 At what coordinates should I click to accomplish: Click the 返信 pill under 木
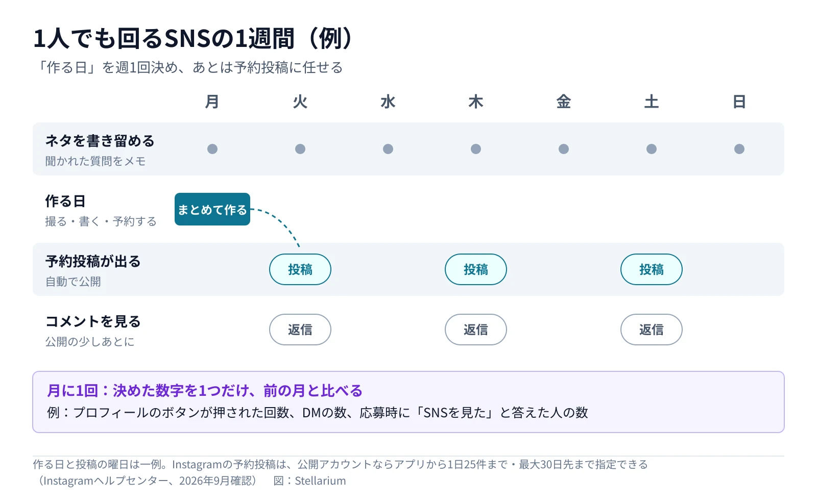click(x=476, y=330)
